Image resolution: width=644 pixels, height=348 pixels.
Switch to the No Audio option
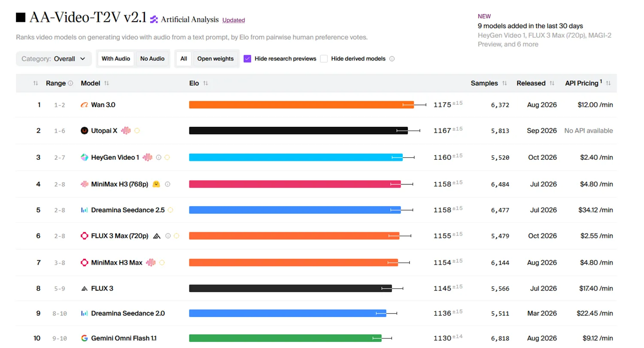point(152,59)
